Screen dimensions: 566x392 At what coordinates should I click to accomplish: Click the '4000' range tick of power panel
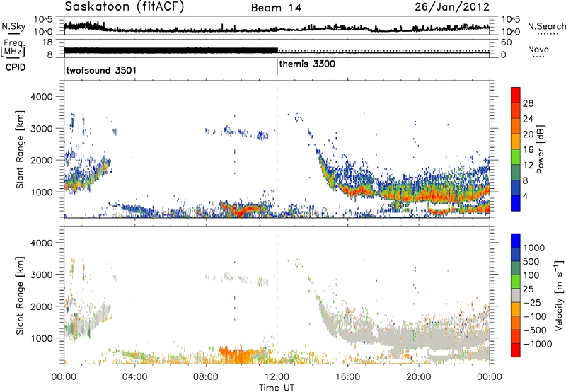(x=42, y=97)
